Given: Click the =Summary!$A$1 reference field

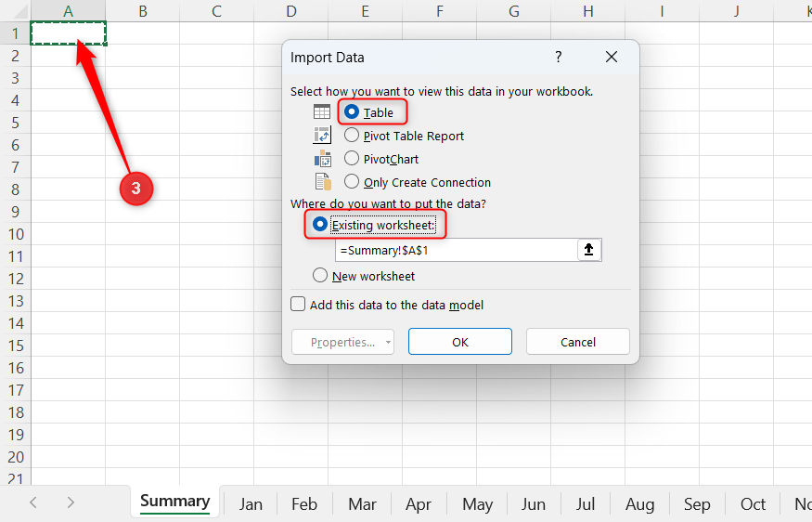Looking at the screenshot, I should point(457,251).
